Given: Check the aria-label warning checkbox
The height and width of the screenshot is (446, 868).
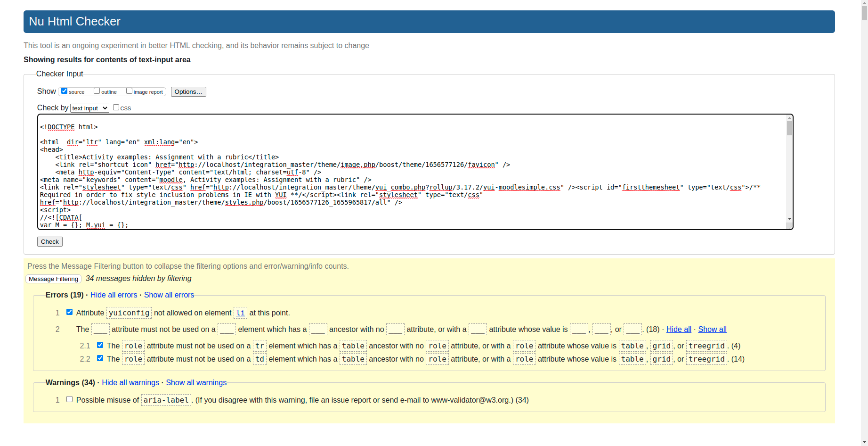Looking at the screenshot, I should [x=70, y=399].
